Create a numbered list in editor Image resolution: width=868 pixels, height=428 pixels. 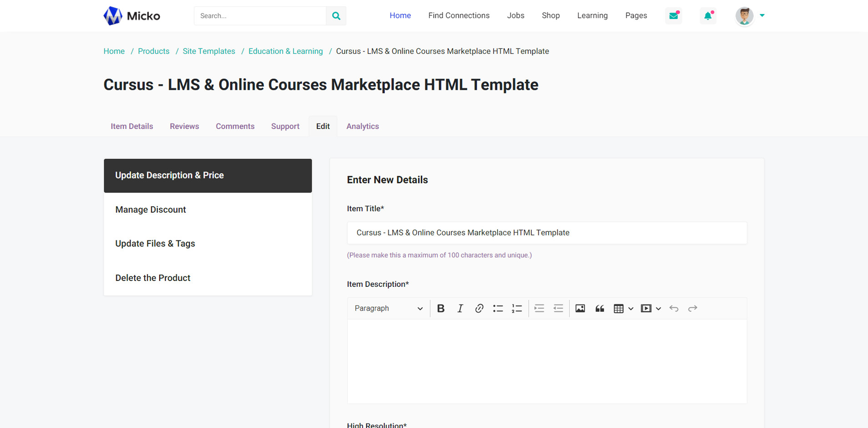[x=517, y=309]
